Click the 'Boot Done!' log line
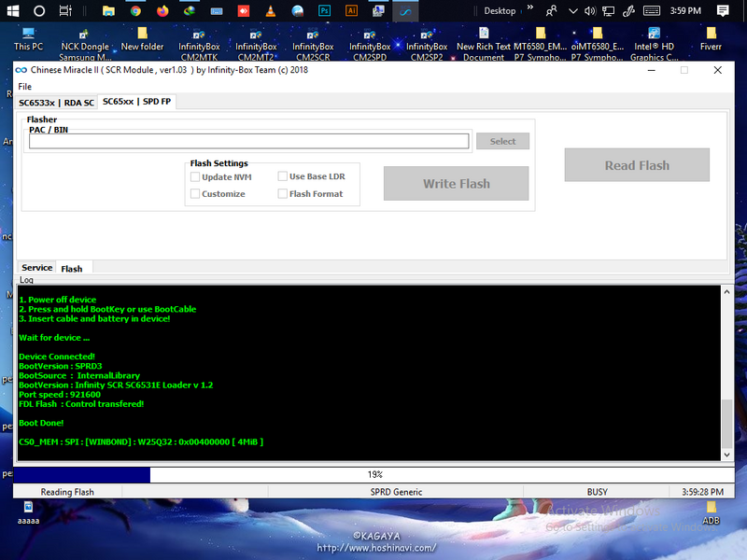The width and height of the screenshot is (747, 560). point(41,423)
